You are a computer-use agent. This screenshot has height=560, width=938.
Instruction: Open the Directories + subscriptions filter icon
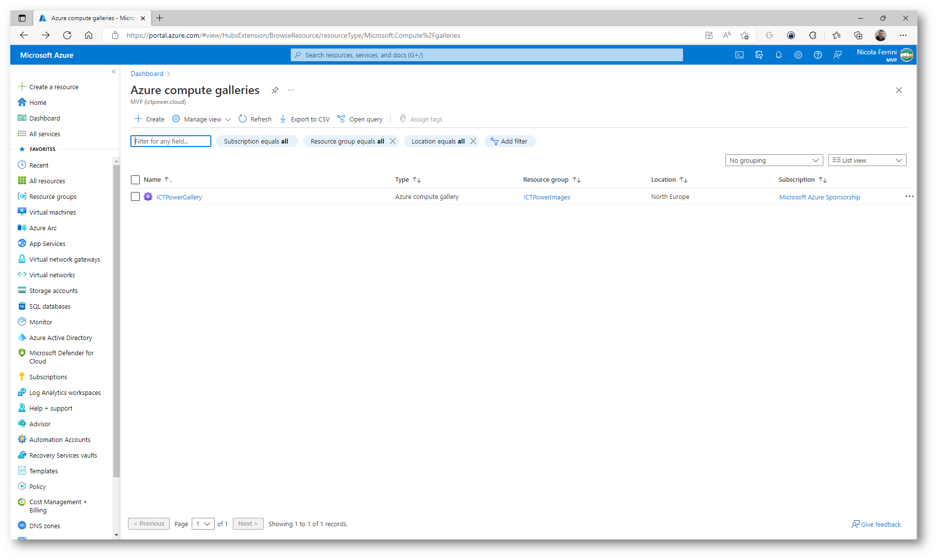759,55
